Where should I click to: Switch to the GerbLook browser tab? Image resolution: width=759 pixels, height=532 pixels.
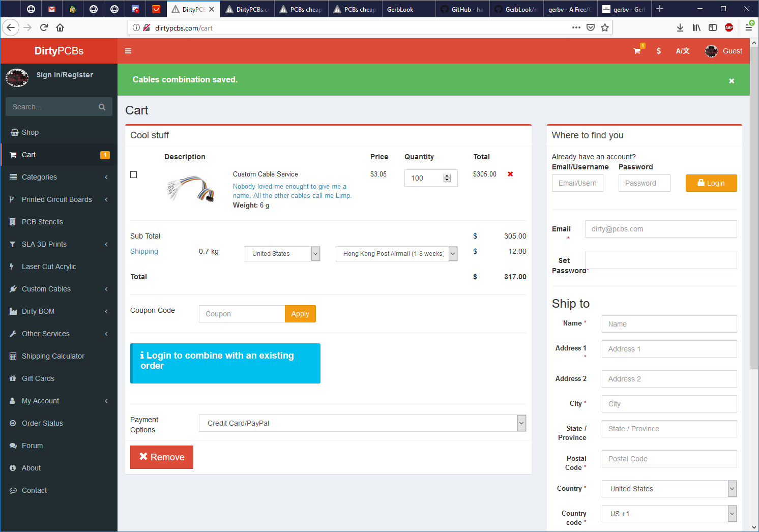pyautogui.click(x=408, y=9)
